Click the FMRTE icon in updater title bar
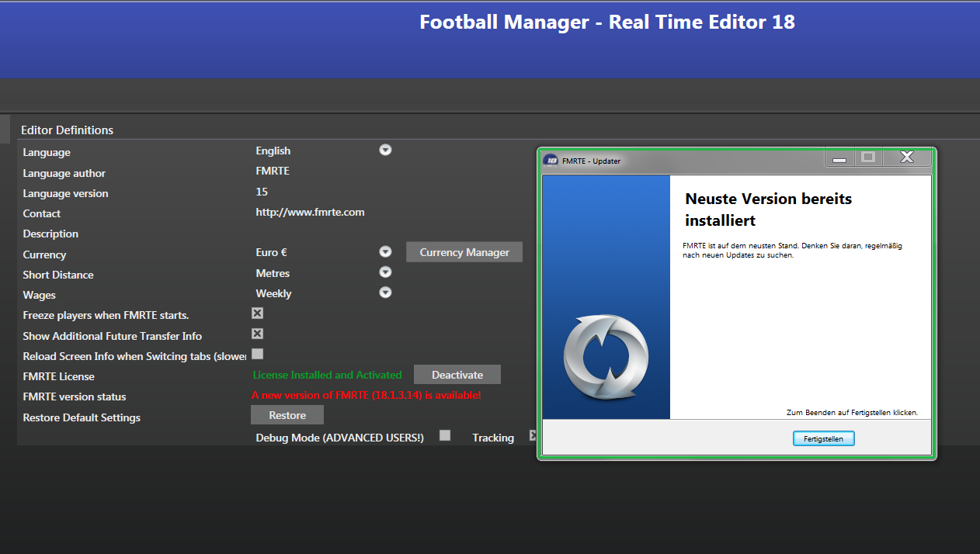 click(551, 160)
